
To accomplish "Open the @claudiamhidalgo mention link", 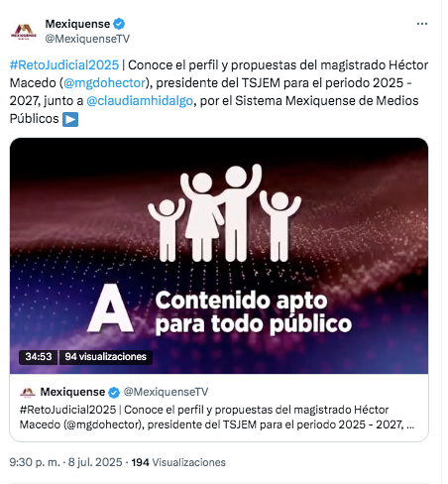I will 140,101.
